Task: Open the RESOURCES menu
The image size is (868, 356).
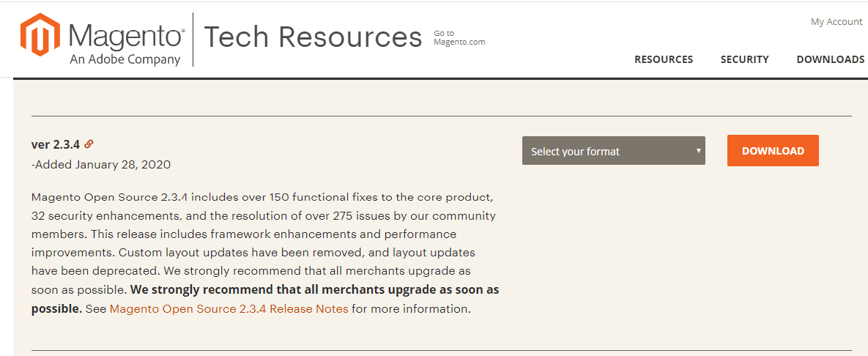Action: 663,59
